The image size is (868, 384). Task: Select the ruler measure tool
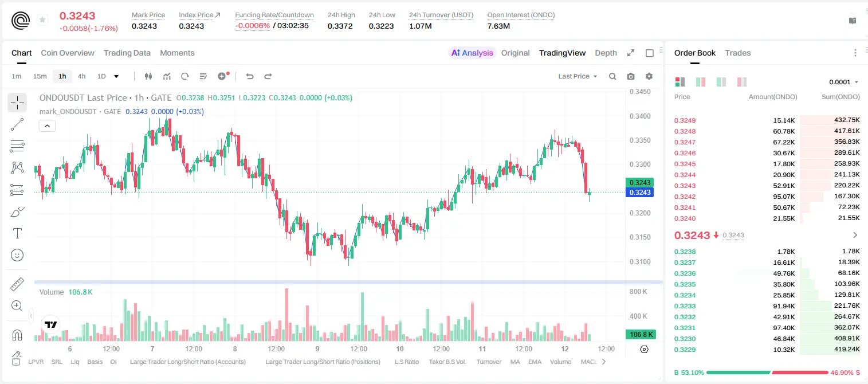(17, 284)
